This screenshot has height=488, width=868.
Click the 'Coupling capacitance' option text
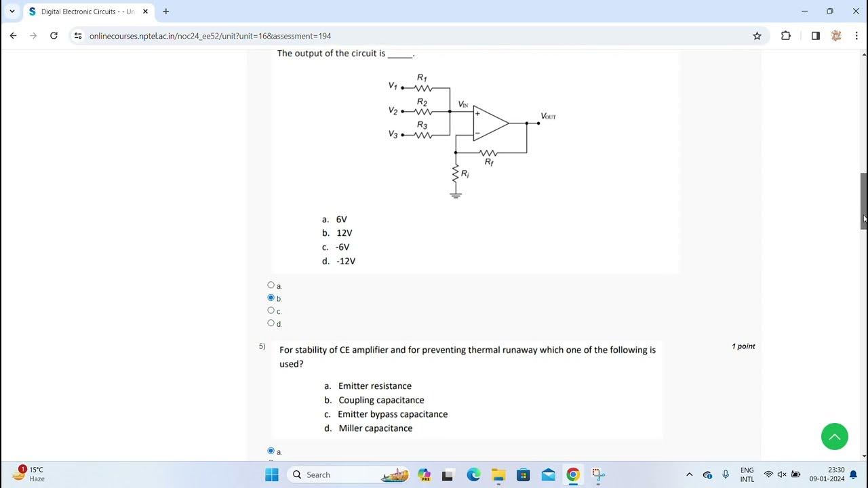(x=382, y=401)
